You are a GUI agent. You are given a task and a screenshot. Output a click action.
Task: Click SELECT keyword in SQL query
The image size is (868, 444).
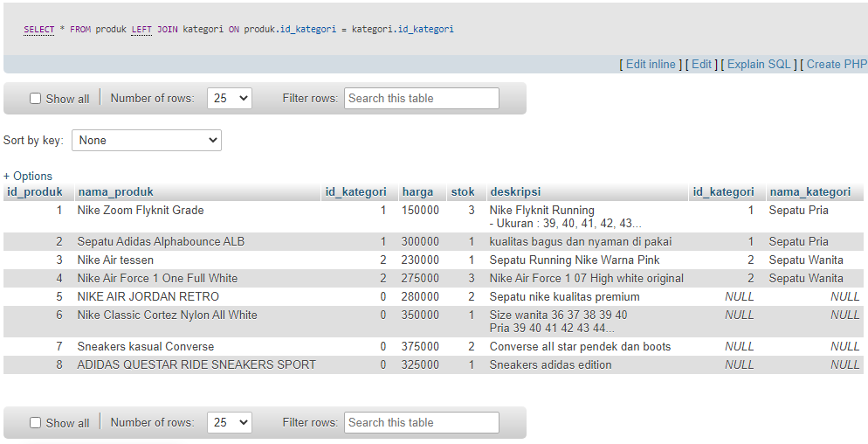(38, 30)
